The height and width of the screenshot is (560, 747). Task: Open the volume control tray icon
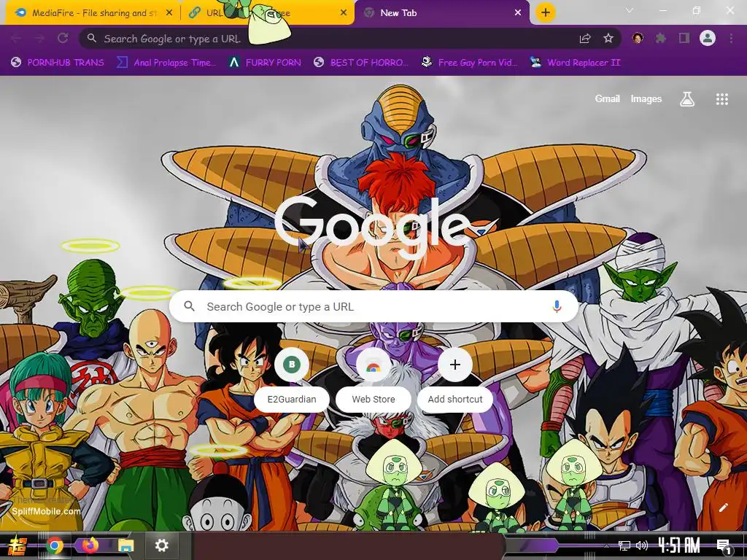(x=642, y=545)
